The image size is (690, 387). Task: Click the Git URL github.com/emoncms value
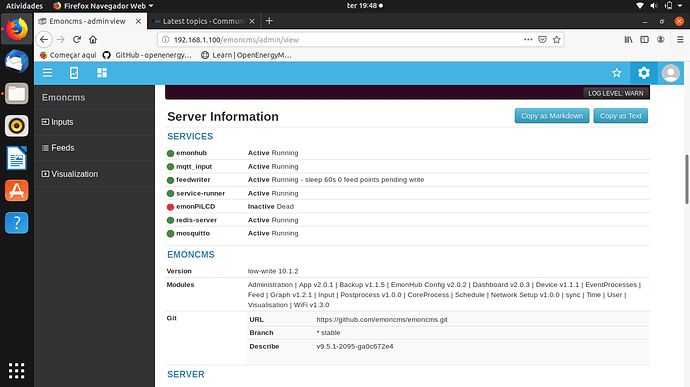point(382,320)
